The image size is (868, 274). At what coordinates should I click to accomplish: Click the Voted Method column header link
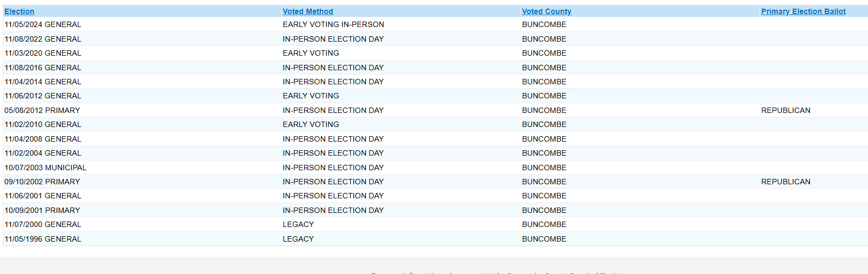(x=308, y=11)
